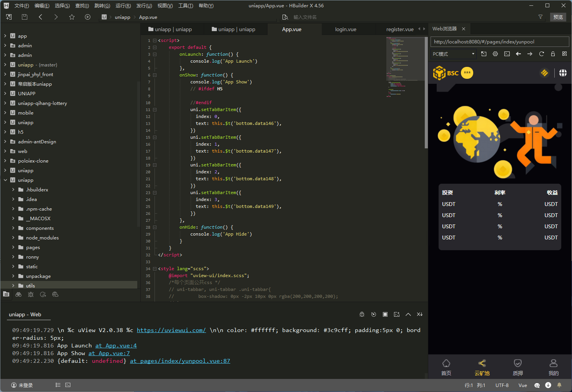Click the run play icon in toolbar
Screen dimensions: 572x392
click(88, 17)
